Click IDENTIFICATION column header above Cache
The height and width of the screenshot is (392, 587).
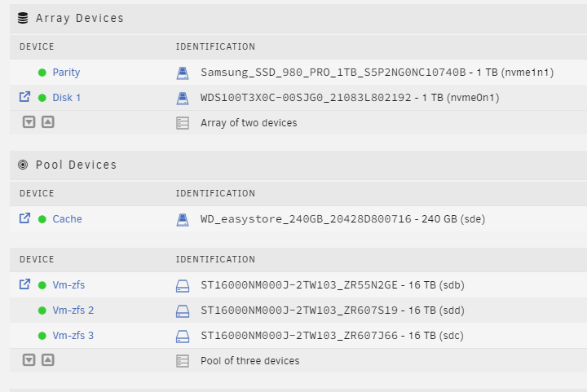pyautogui.click(x=215, y=193)
